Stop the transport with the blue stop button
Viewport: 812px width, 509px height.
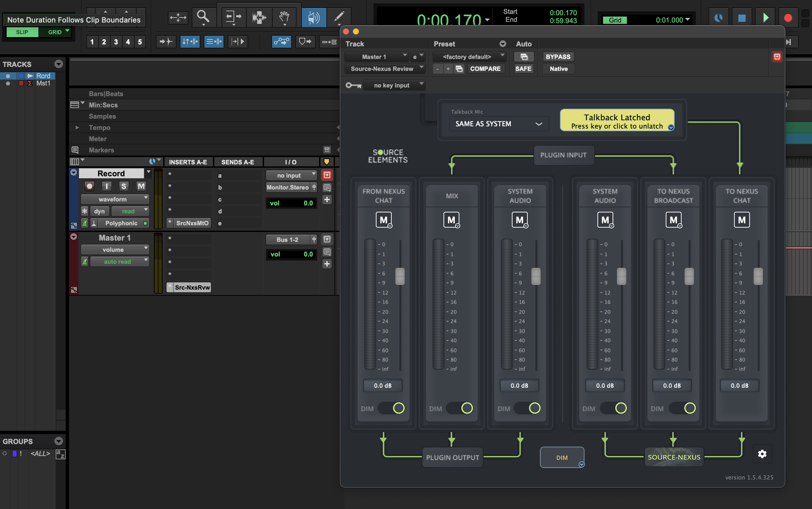pyautogui.click(x=742, y=18)
